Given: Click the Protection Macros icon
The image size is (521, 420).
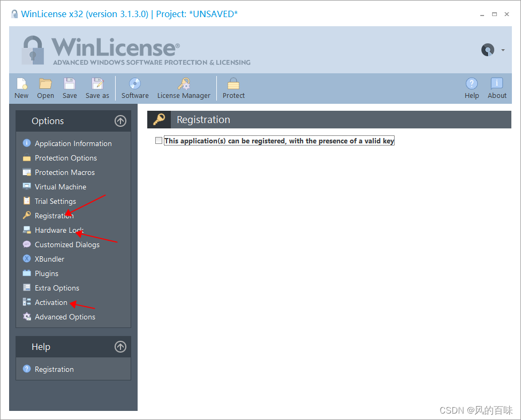Looking at the screenshot, I should [27, 172].
